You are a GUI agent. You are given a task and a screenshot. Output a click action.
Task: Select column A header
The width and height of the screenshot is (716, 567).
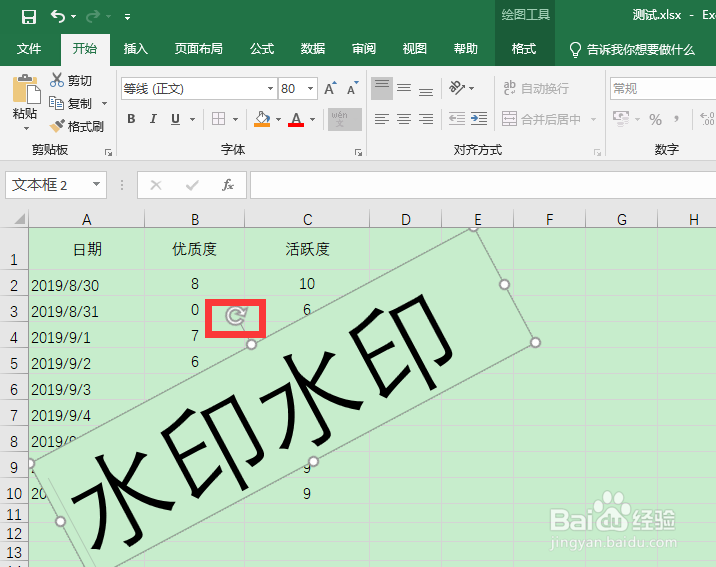pos(87,220)
